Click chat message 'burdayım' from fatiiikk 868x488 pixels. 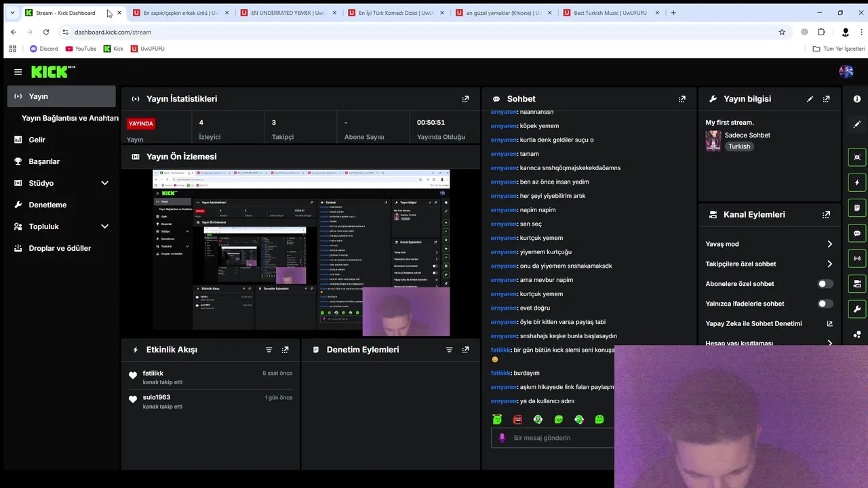527,373
